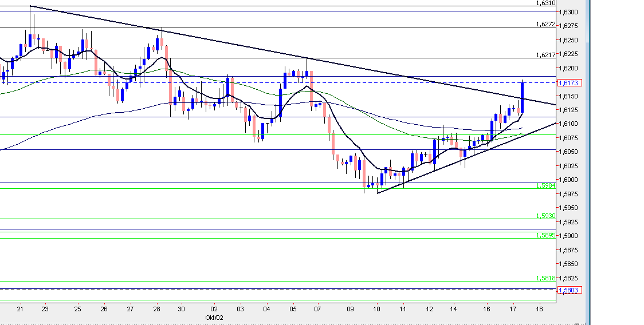
Task: Click the 1,6100 price axis value
Action: click(568, 124)
